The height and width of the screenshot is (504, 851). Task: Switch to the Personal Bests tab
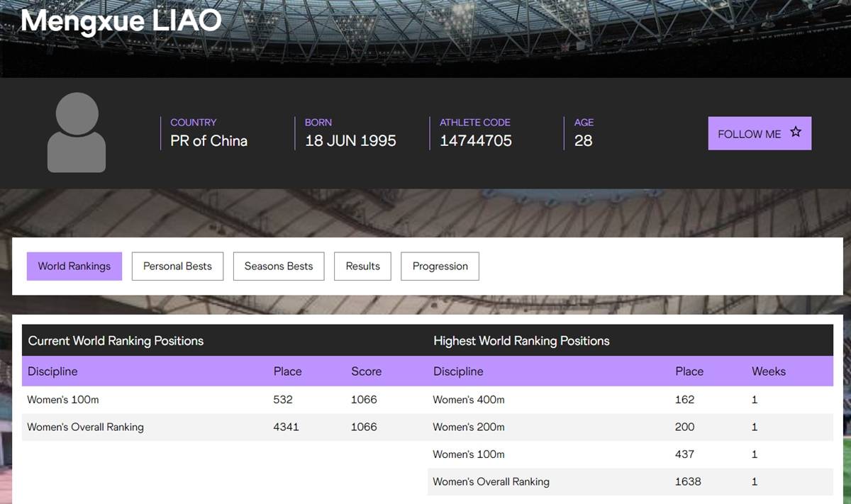[177, 267]
